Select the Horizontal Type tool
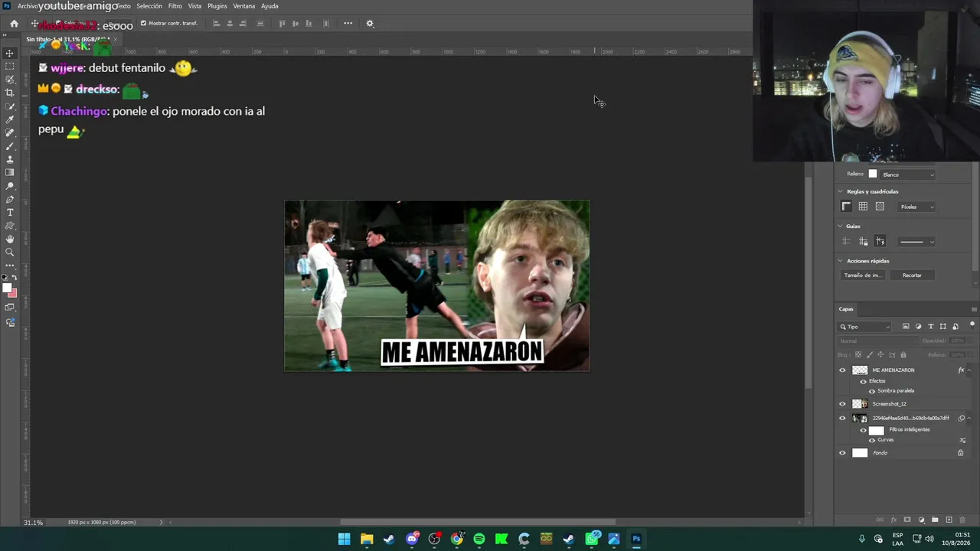 (10, 212)
